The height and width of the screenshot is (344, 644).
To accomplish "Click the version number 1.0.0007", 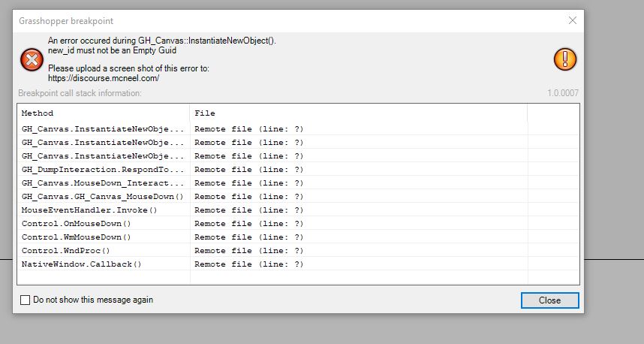I will pyautogui.click(x=563, y=94).
